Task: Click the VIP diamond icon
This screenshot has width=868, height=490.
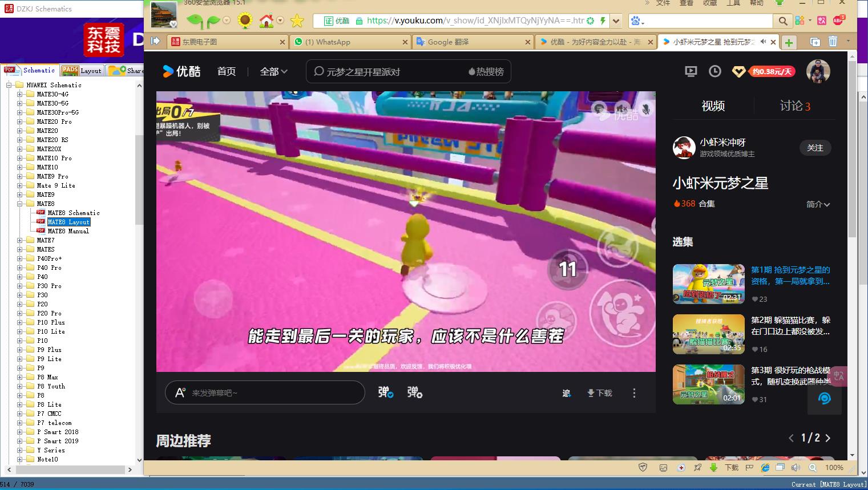Action: 738,72
